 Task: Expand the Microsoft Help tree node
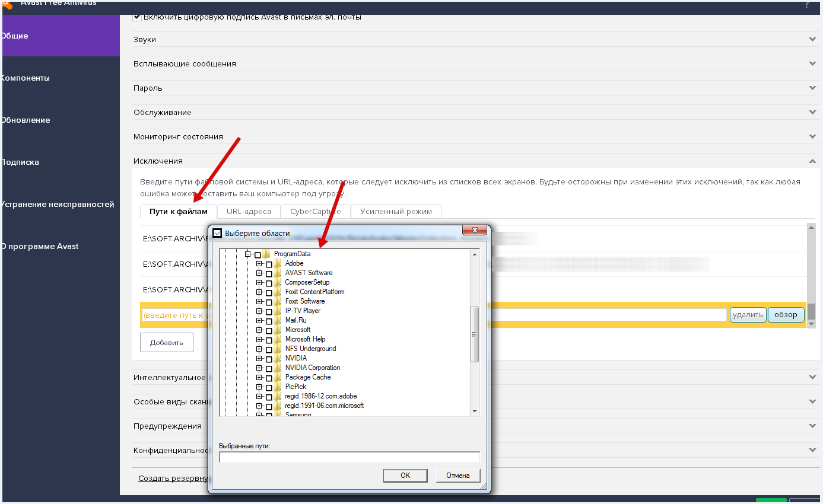259,339
